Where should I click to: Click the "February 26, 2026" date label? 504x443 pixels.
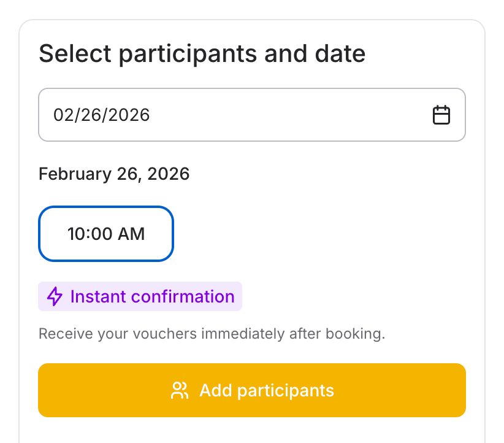tap(114, 174)
